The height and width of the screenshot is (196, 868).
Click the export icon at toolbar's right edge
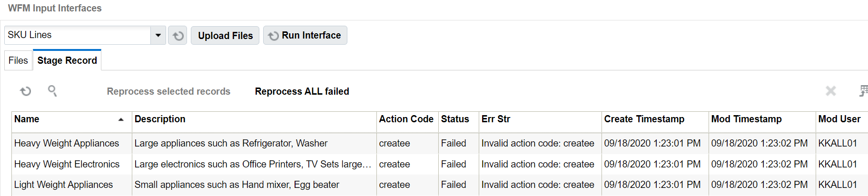point(863,91)
